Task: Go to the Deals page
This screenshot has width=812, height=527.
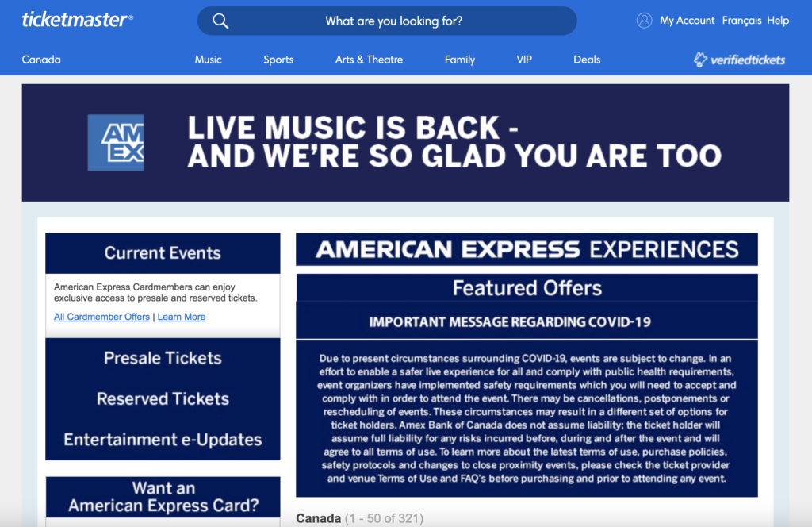Action: click(x=587, y=60)
